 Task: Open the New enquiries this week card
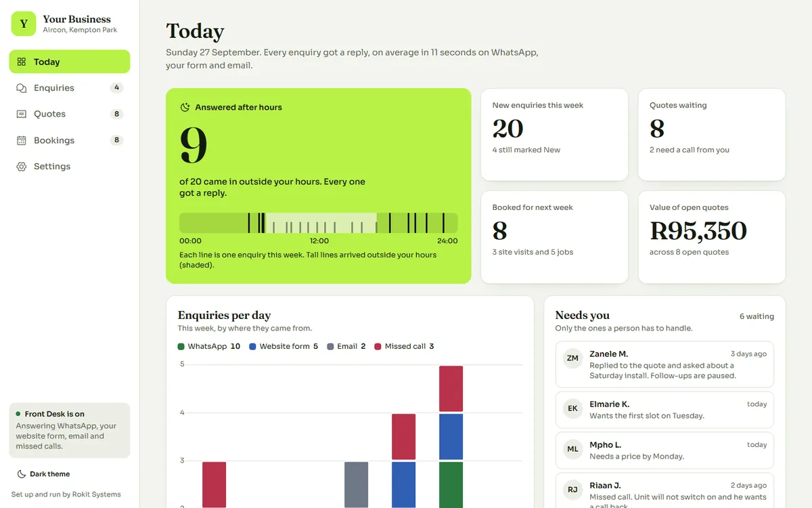554,135
